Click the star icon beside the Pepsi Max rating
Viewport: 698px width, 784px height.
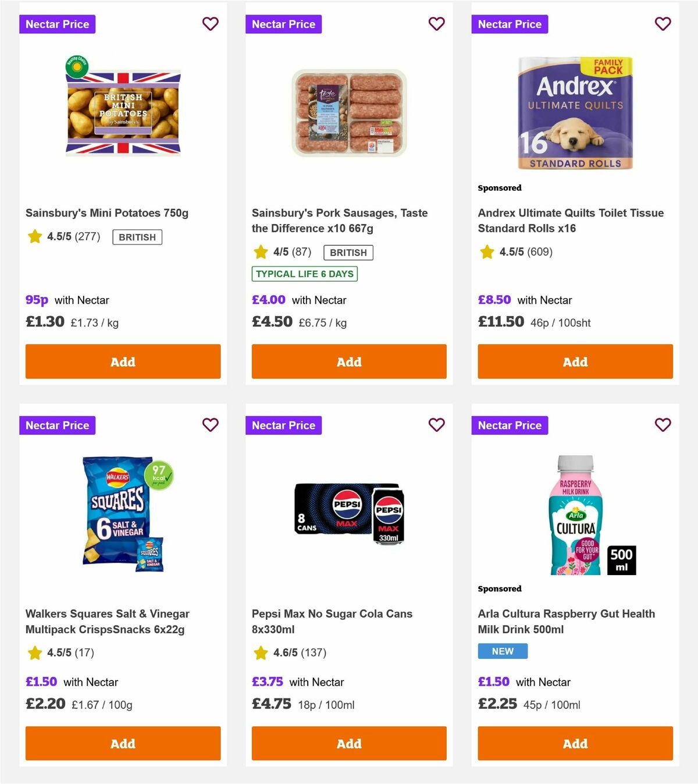click(x=260, y=652)
